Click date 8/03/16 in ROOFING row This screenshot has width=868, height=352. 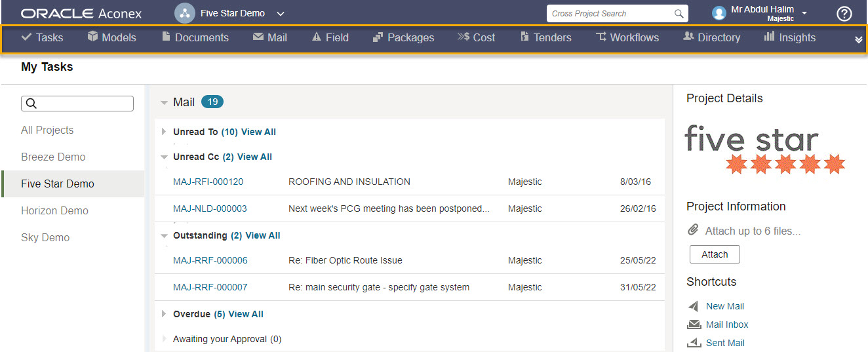click(x=635, y=182)
